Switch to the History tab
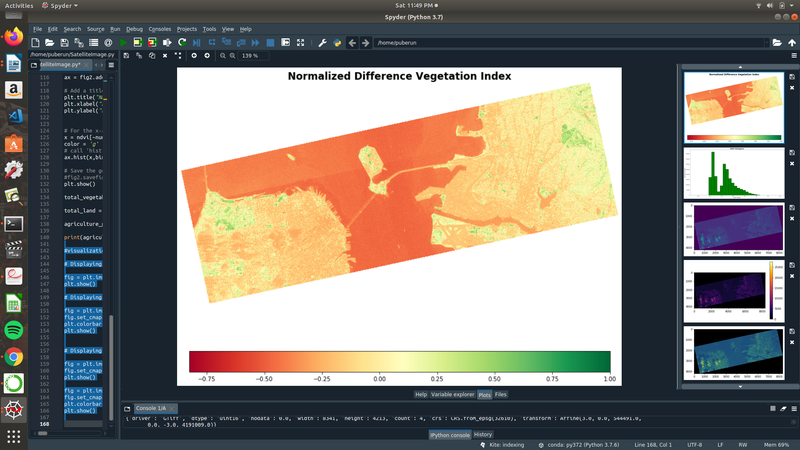Screen dimensions: 800x450 [x=483, y=434]
